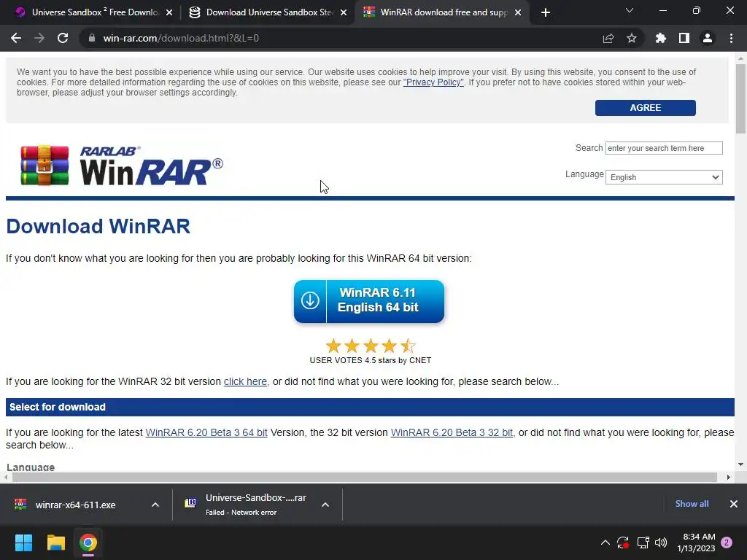Viewport: 747px width, 560px height.
Task: Click the horizontal scrollbar right arrow
Action: [x=729, y=477]
